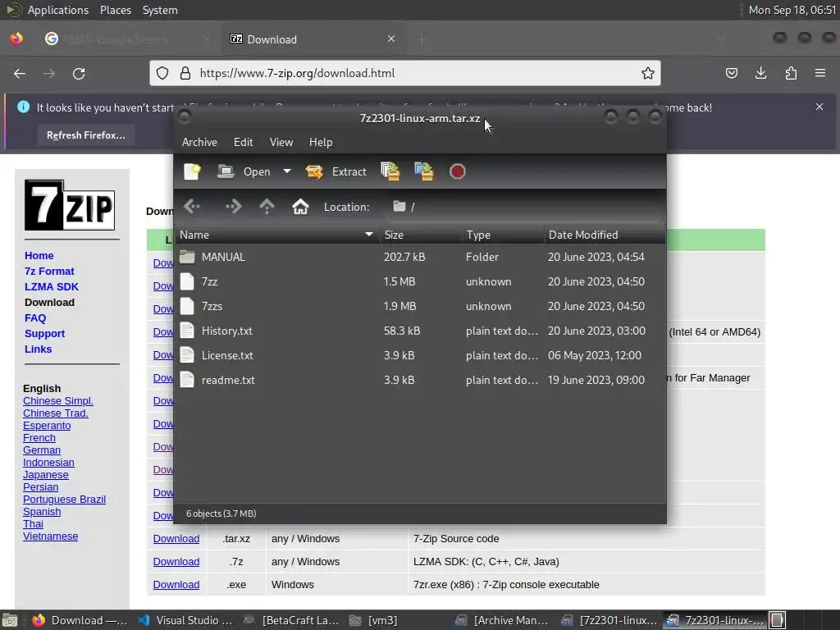Create a new archive with toolbar icon
Viewport: 840px width, 630px height.
(x=192, y=171)
